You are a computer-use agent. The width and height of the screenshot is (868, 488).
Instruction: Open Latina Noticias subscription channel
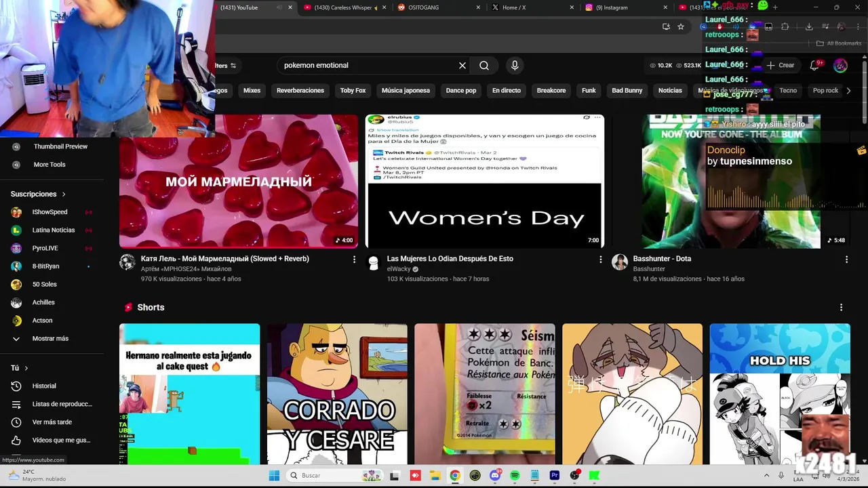52,230
